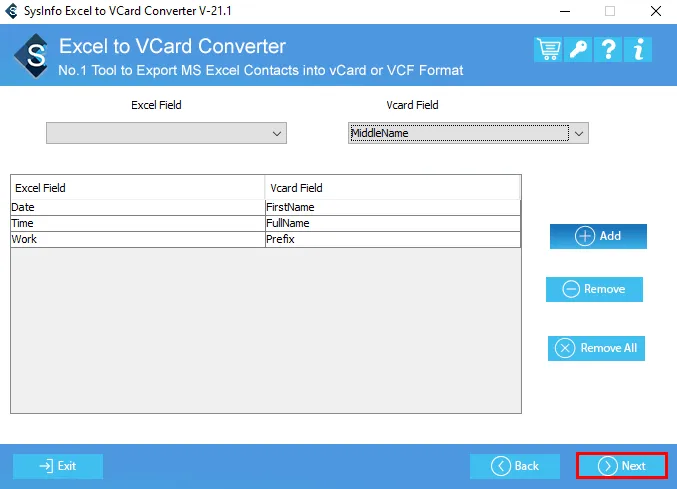Select the FirstName cell
Screen dimensions: 677x489
[393, 207]
